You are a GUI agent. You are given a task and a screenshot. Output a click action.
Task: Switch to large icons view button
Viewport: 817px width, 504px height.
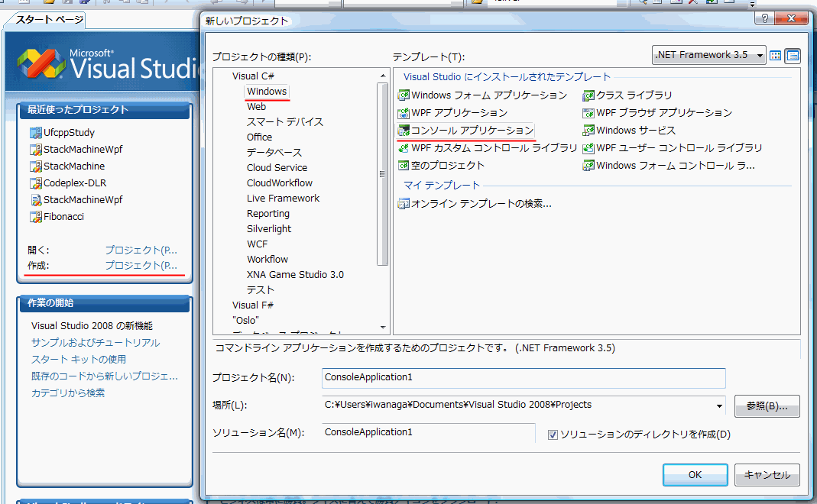(775, 55)
